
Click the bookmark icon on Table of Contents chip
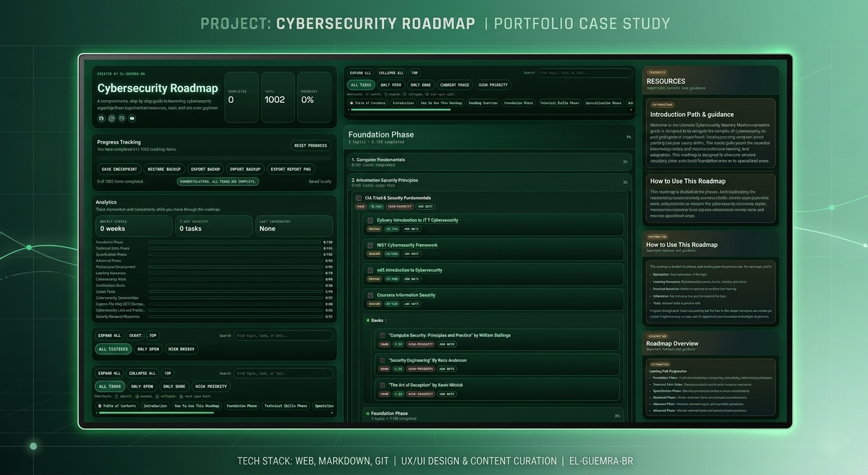352,103
